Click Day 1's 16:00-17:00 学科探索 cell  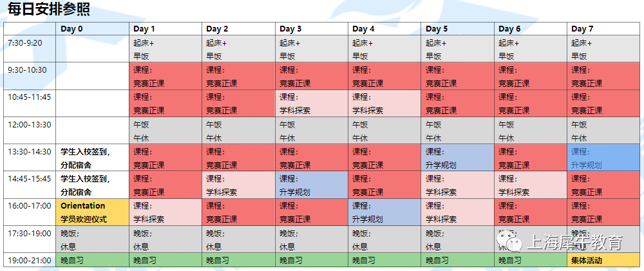click(166, 212)
